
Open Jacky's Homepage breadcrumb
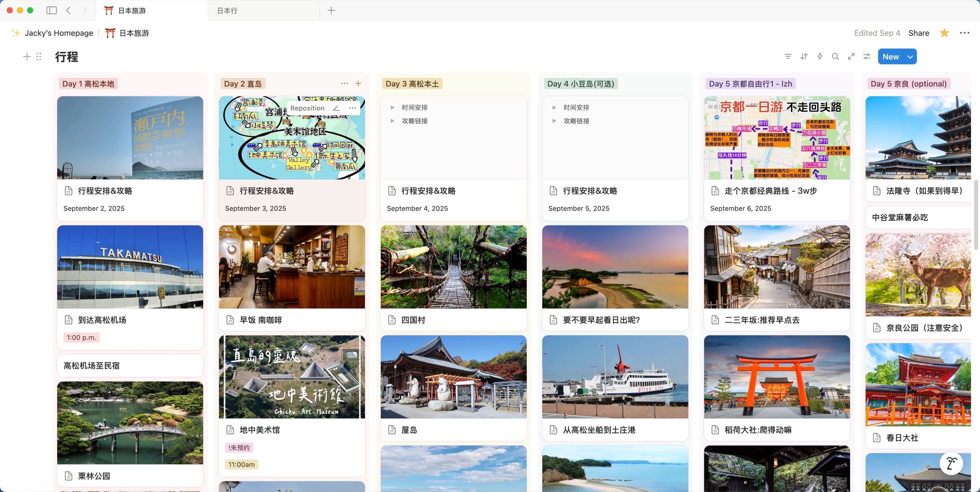59,33
